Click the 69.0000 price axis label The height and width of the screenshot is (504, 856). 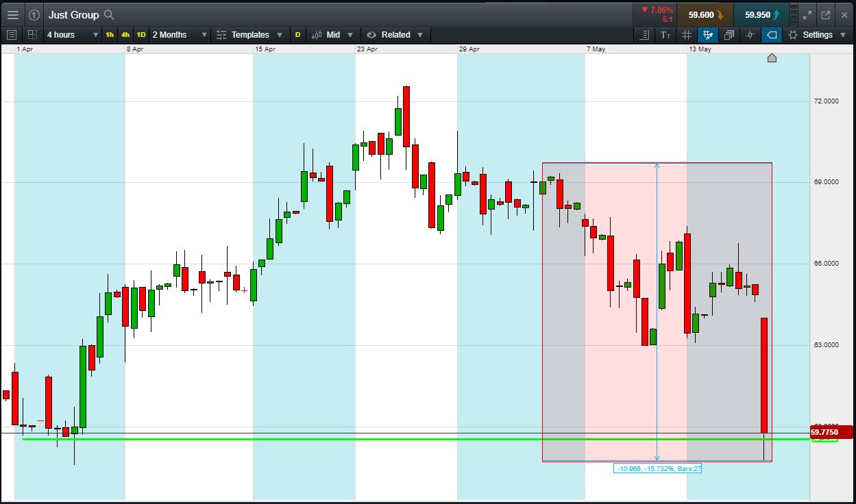click(827, 182)
